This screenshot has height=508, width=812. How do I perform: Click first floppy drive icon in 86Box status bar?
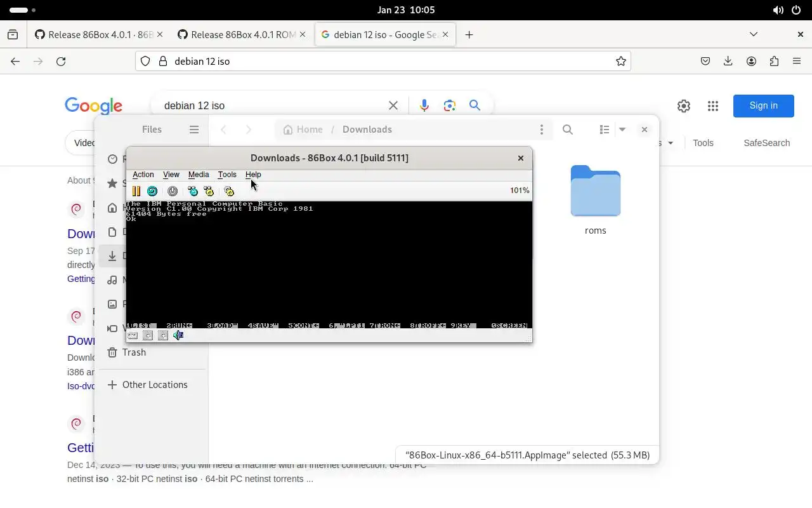pyautogui.click(x=148, y=335)
